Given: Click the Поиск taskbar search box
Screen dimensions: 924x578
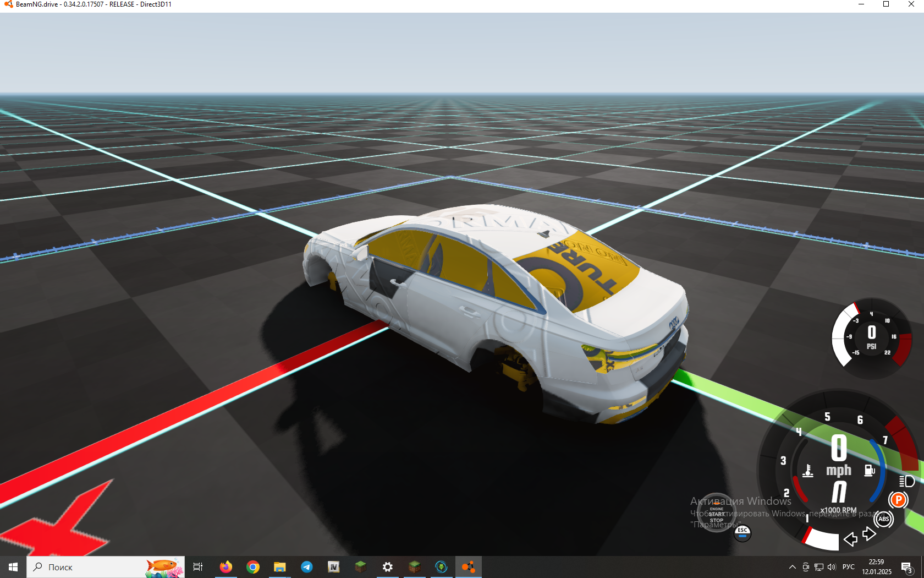Looking at the screenshot, I should pyautogui.click(x=106, y=567).
